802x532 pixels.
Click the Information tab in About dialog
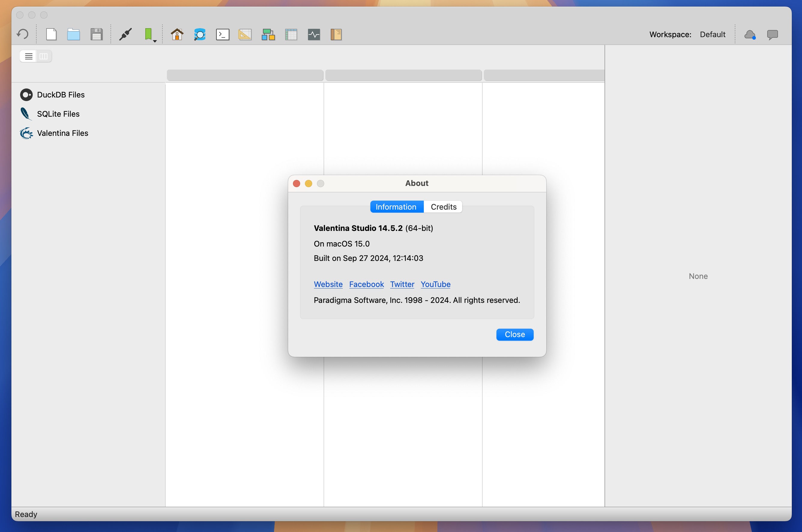395,206
